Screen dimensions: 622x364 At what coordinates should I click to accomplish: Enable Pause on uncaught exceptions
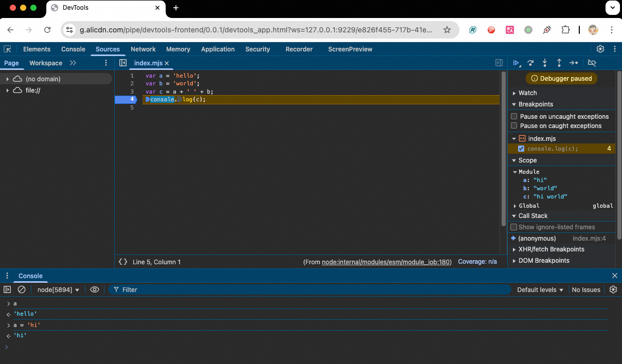(514, 117)
